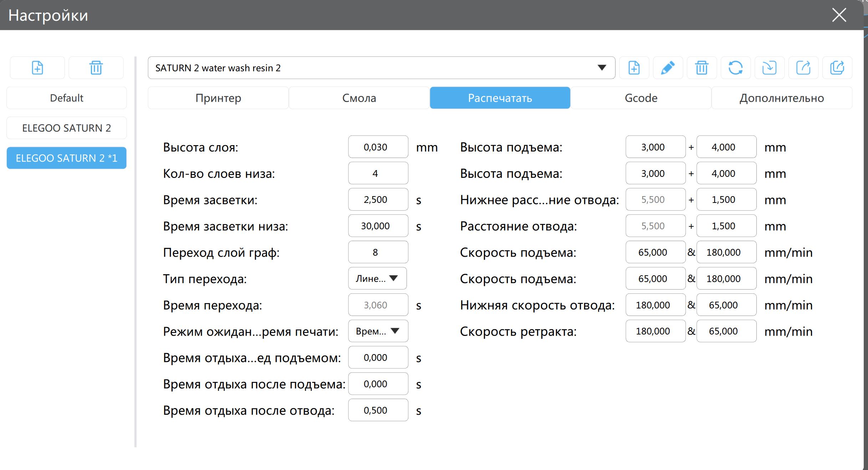This screenshot has width=868, height=470.
Task: Switch to the Смола tab
Action: click(359, 98)
